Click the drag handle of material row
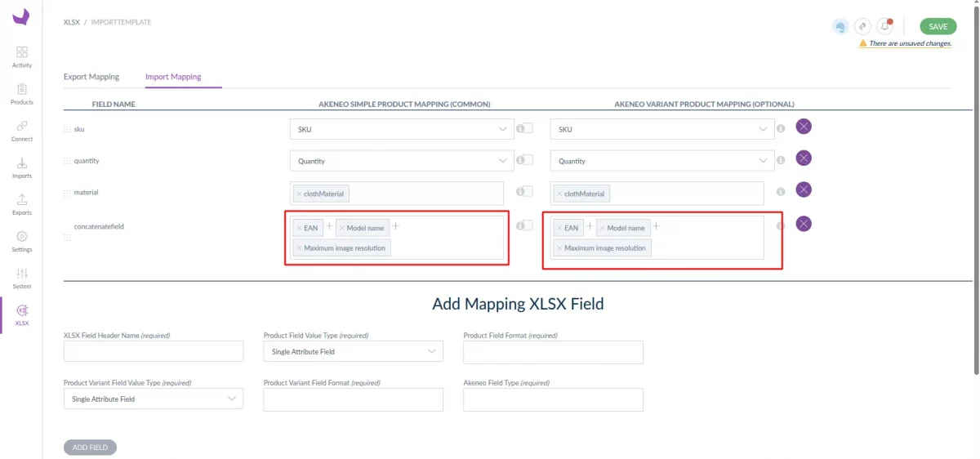The image size is (980, 459). [67, 193]
